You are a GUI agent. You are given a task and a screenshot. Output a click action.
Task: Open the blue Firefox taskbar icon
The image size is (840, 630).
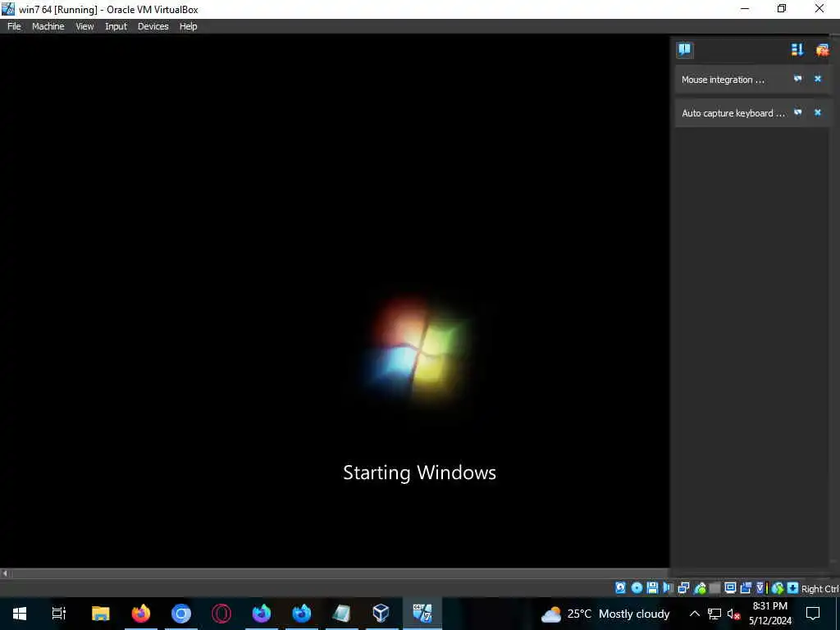(302, 614)
